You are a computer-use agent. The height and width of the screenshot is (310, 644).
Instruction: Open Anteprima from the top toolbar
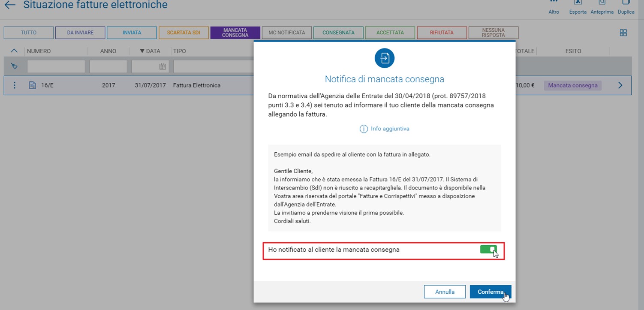pyautogui.click(x=602, y=7)
